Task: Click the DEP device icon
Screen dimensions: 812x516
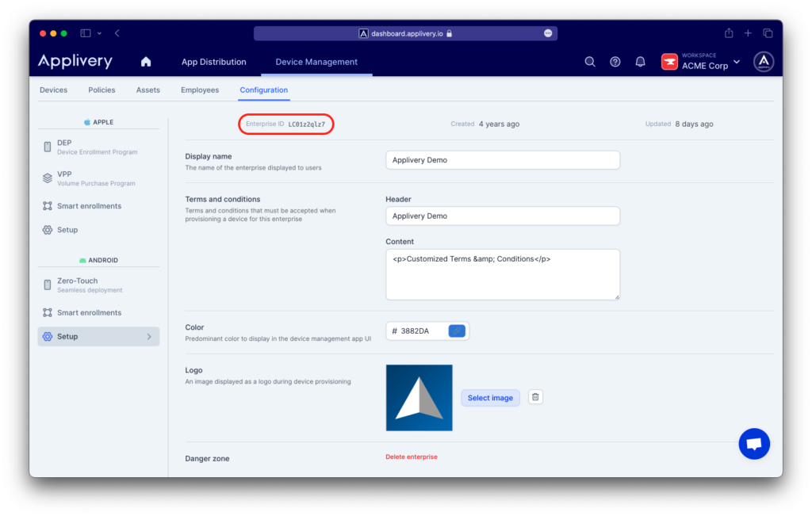Action: [47, 147]
